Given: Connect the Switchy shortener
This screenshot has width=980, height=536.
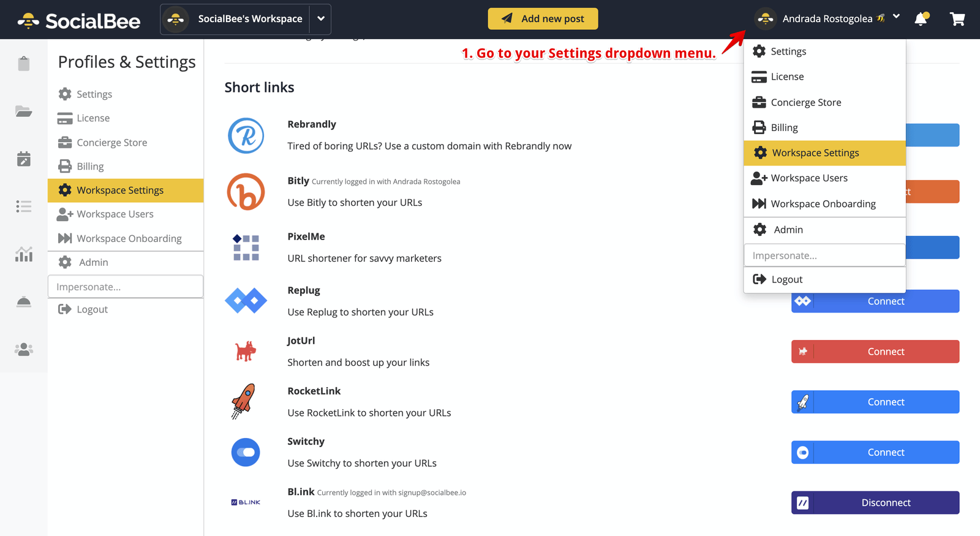Looking at the screenshot, I should coord(875,452).
